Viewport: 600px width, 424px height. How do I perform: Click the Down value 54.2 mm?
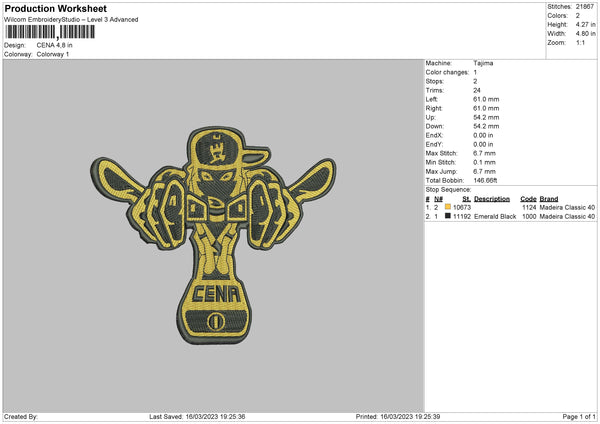[486, 126]
